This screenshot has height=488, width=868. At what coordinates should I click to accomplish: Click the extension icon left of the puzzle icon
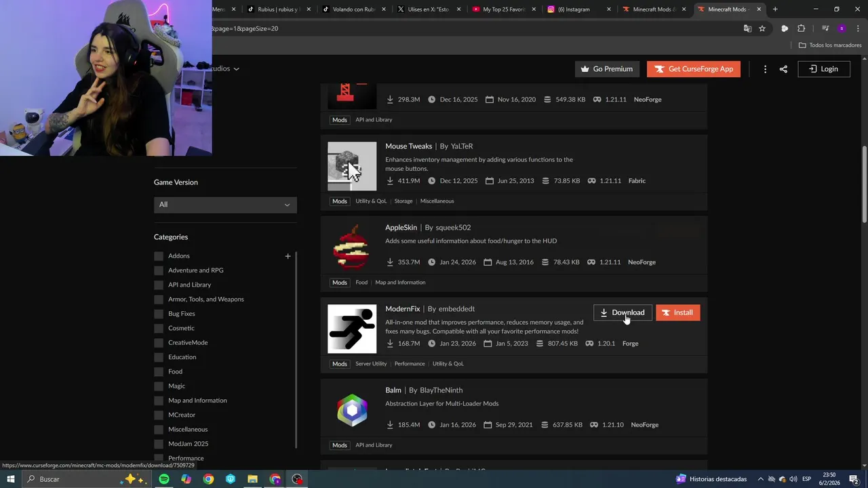(x=785, y=28)
